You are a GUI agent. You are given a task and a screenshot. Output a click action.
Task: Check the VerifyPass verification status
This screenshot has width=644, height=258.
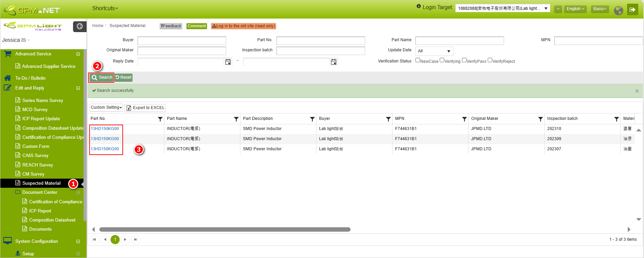pyautogui.click(x=464, y=60)
